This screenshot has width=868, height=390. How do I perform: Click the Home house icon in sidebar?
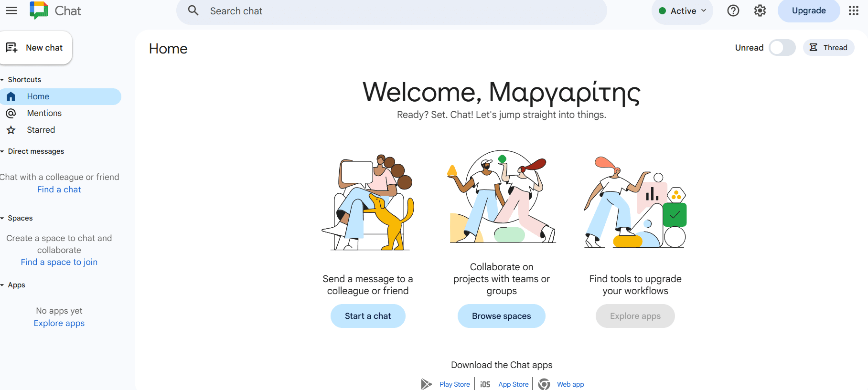tap(11, 96)
